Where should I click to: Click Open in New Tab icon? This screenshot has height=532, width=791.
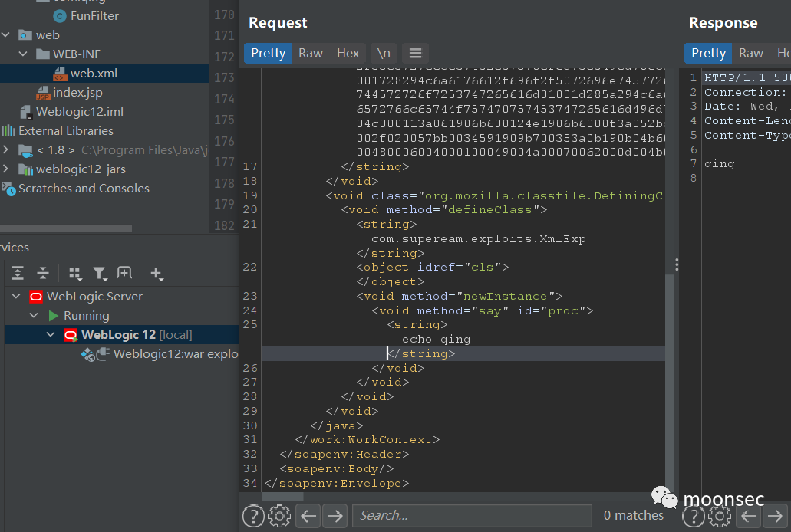click(x=124, y=273)
